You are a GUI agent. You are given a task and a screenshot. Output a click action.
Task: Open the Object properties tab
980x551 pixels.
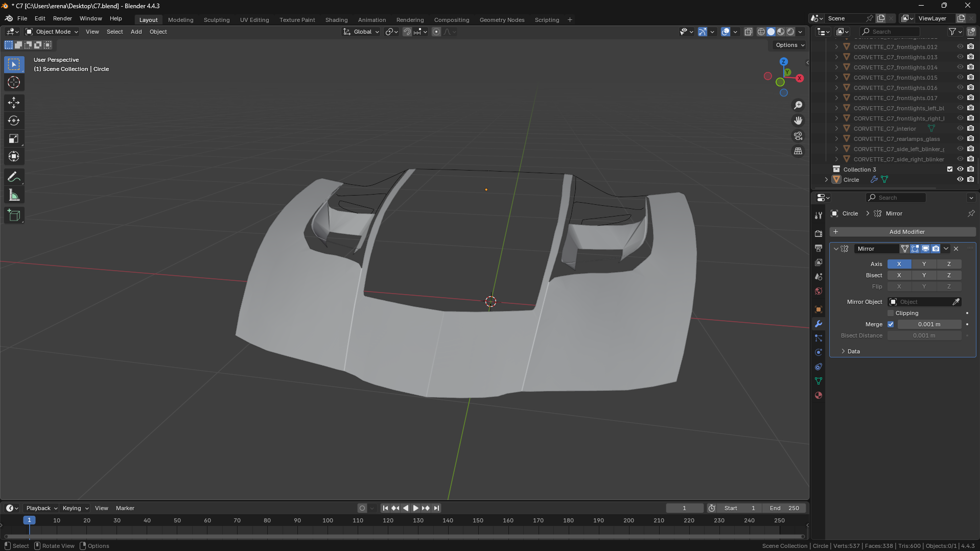coord(819,309)
